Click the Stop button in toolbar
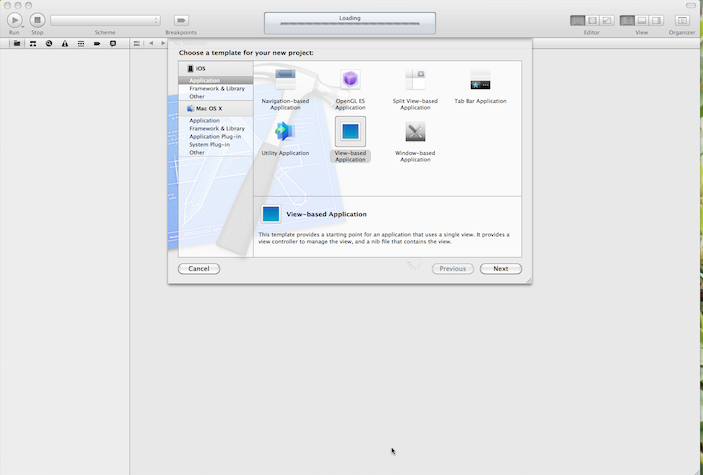 coord(37,20)
